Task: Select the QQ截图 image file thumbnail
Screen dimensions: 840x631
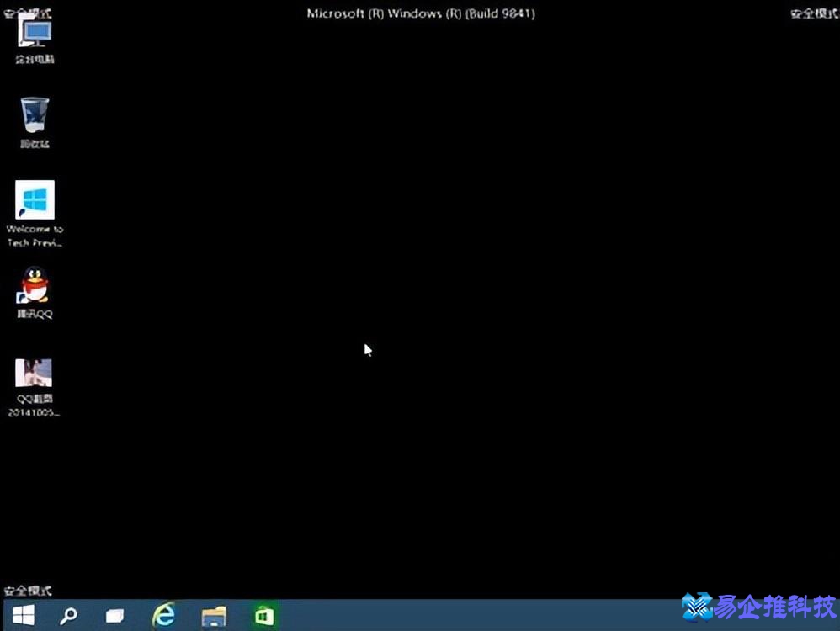Action: pyautogui.click(x=34, y=373)
